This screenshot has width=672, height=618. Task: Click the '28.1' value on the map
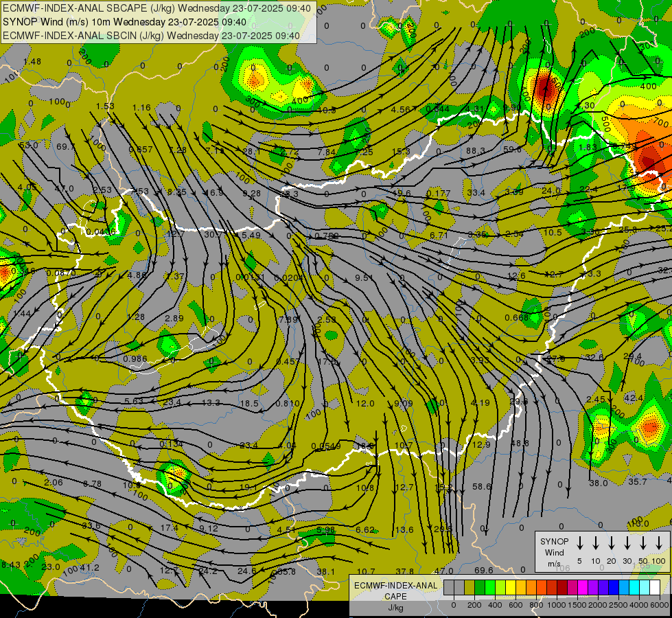click(x=252, y=151)
